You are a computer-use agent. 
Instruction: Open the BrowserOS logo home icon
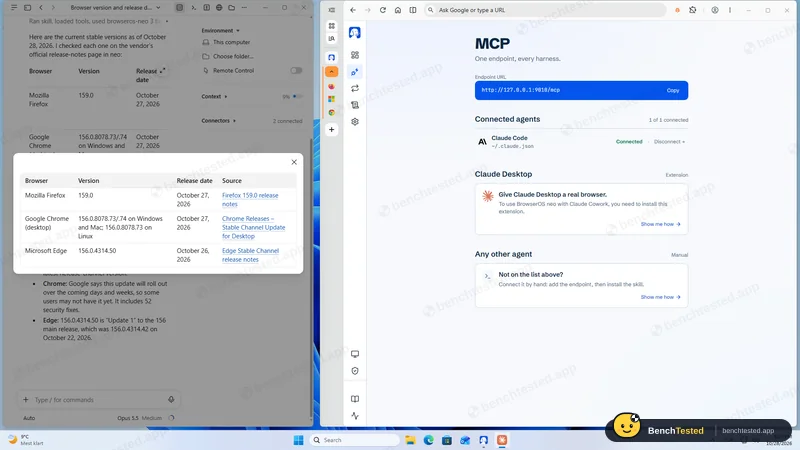(355, 33)
